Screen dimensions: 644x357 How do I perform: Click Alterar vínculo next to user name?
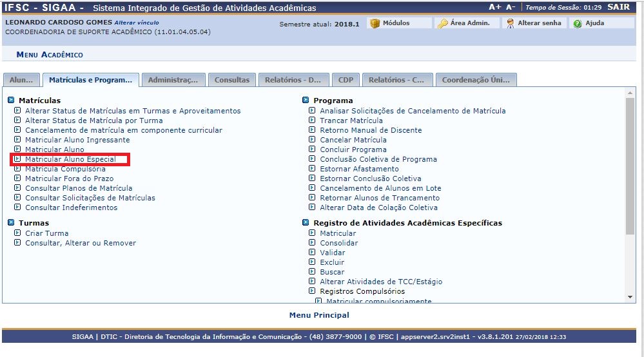137,23
